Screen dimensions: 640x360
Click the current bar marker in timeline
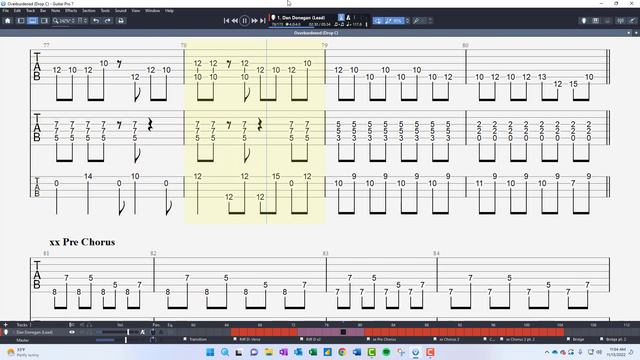(343, 332)
